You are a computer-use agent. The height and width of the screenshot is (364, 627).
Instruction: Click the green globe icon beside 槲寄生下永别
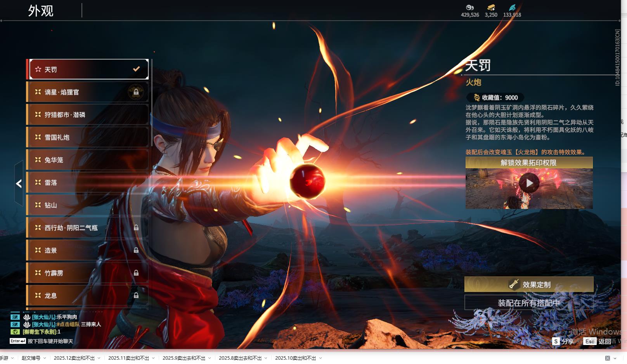[15, 332]
